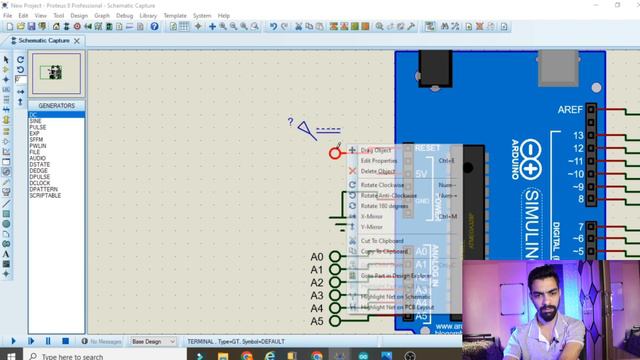Open the Windows Start button

point(11,356)
